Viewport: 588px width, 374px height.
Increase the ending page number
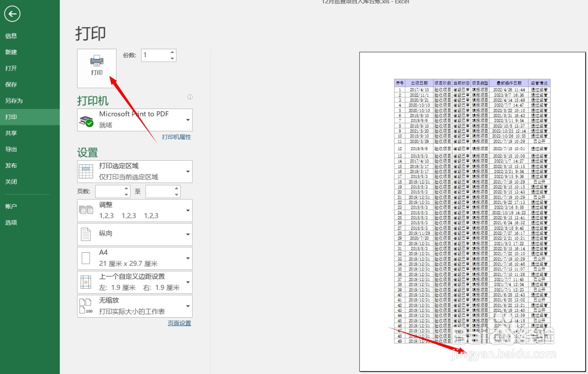pos(177,188)
